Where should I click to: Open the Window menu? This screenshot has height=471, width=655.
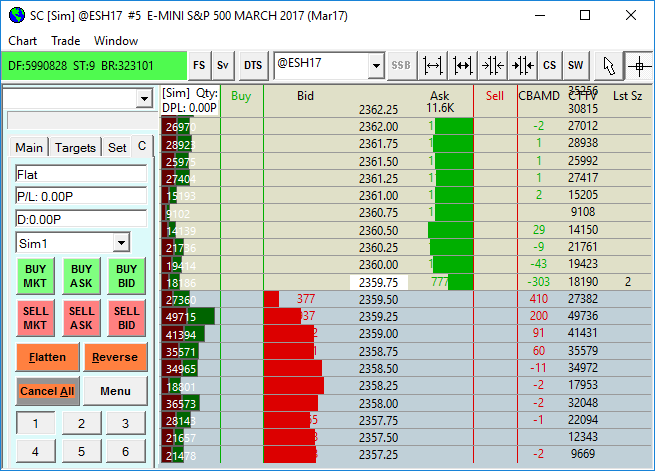tap(116, 41)
